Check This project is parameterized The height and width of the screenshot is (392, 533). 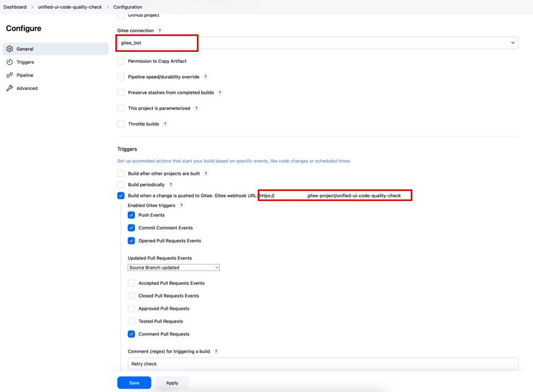pos(121,108)
